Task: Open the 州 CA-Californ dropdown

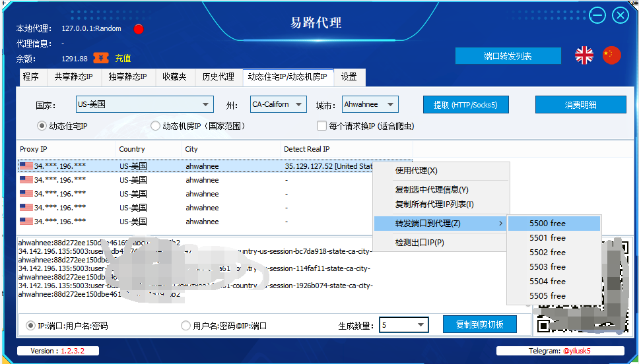Action: pos(279,104)
